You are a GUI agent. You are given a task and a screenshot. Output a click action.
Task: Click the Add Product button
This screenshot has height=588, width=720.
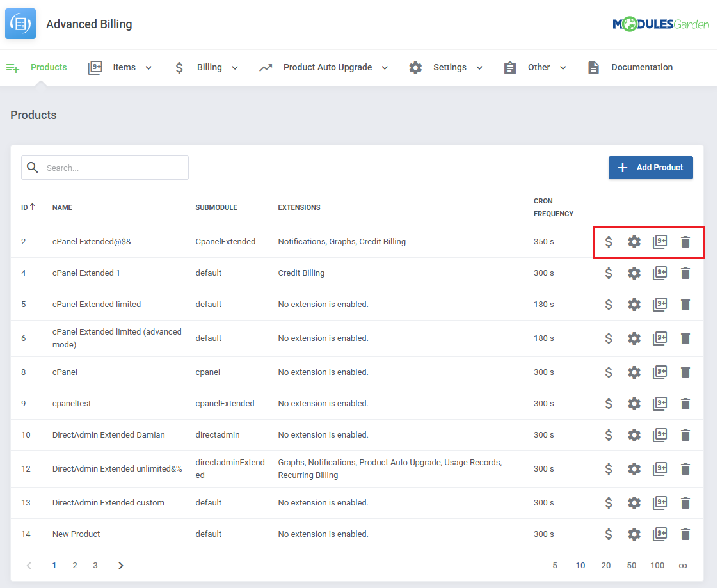tap(651, 168)
